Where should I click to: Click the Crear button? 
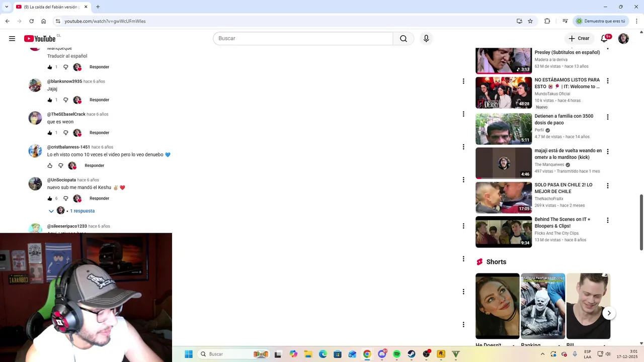pyautogui.click(x=579, y=39)
